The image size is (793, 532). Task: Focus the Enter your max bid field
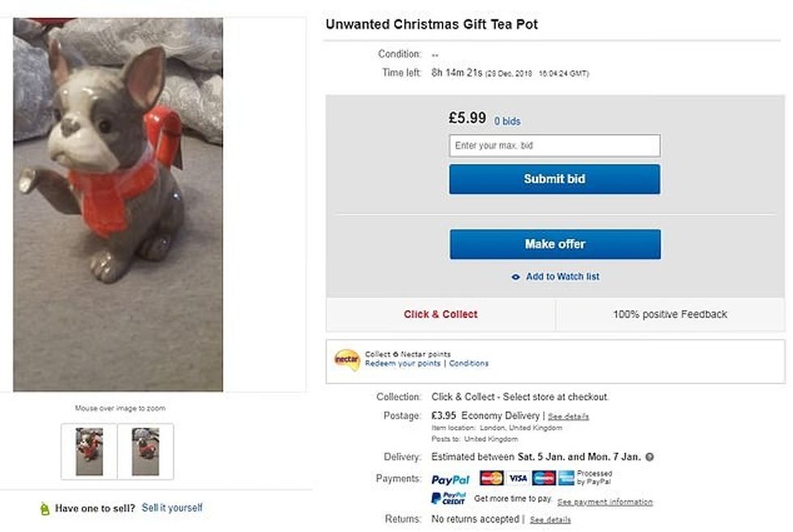[554, 146]
